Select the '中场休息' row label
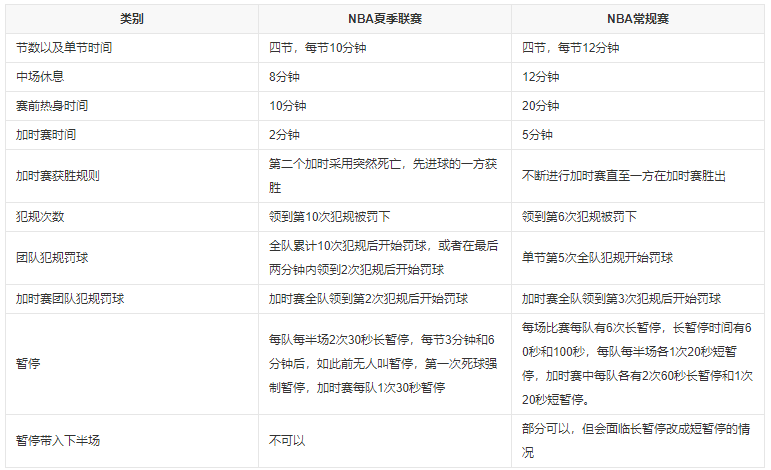The width and height of the screenshot is (771, 470). (x=40, y=77)
